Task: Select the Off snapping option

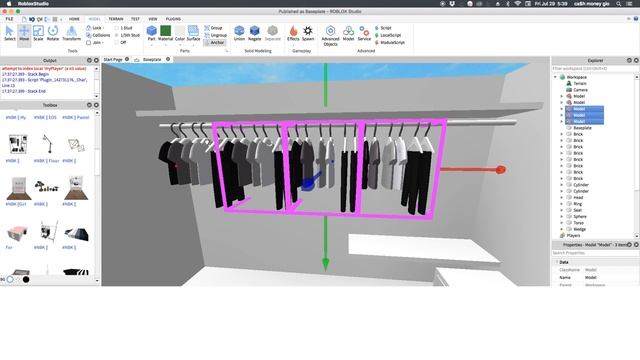Action: click(120, 42)
